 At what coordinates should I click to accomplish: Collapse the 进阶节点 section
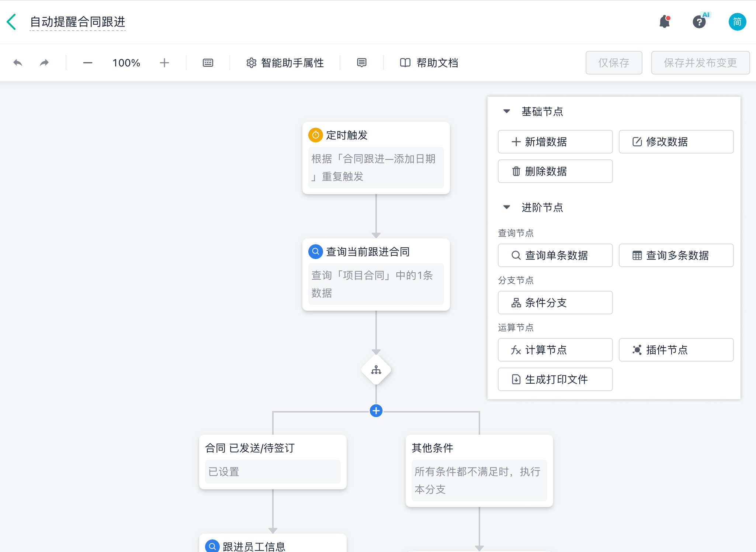point(507,207)
